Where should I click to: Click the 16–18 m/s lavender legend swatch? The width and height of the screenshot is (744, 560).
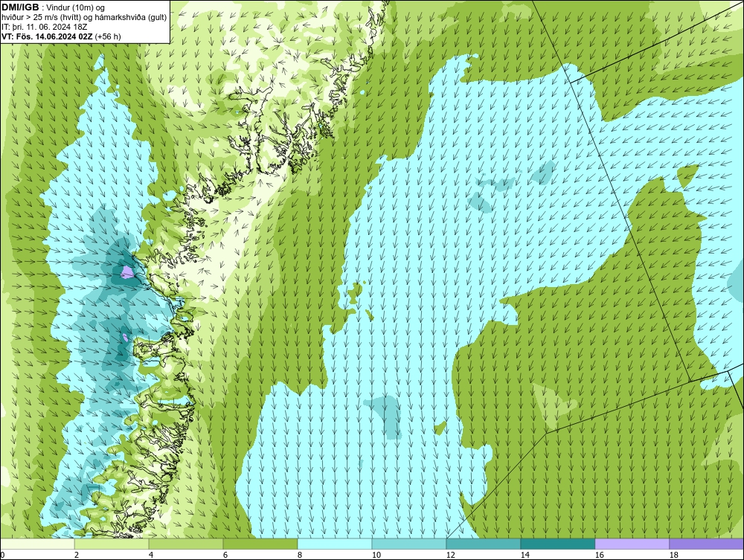pyautogui.click(x=632, y=544)
